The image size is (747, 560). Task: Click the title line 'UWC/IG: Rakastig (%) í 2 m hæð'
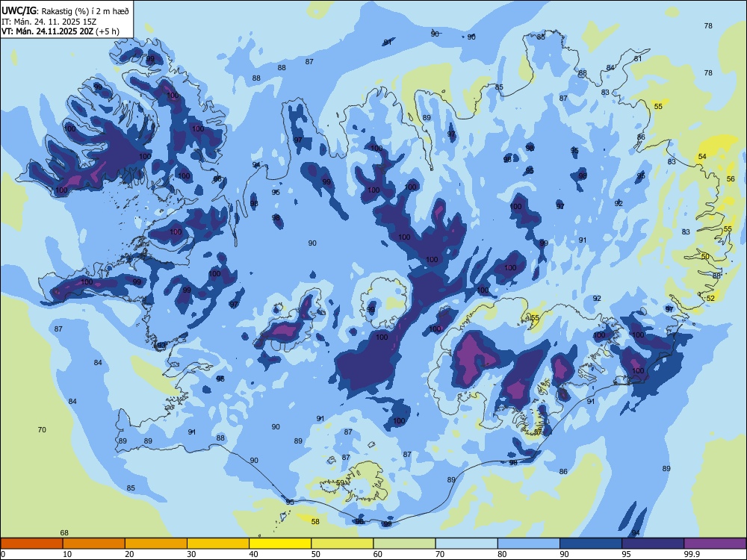65,10
